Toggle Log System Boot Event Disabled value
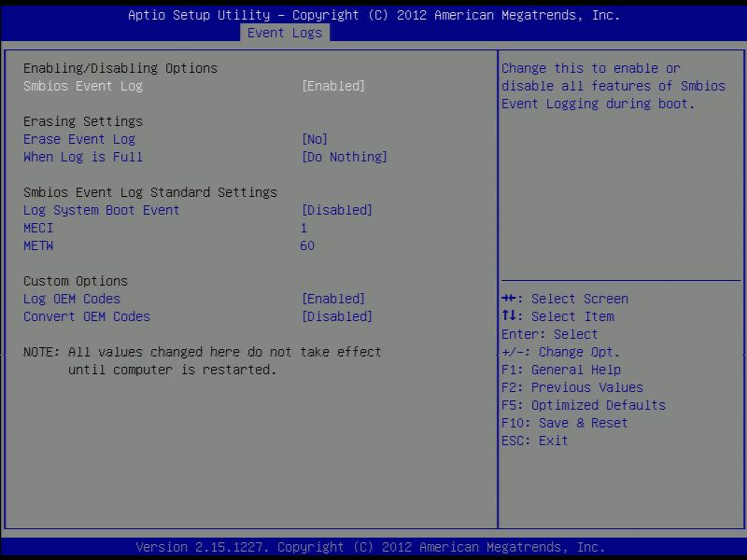The height and width of the screenshot is (560, 747). tap(337, 211)
